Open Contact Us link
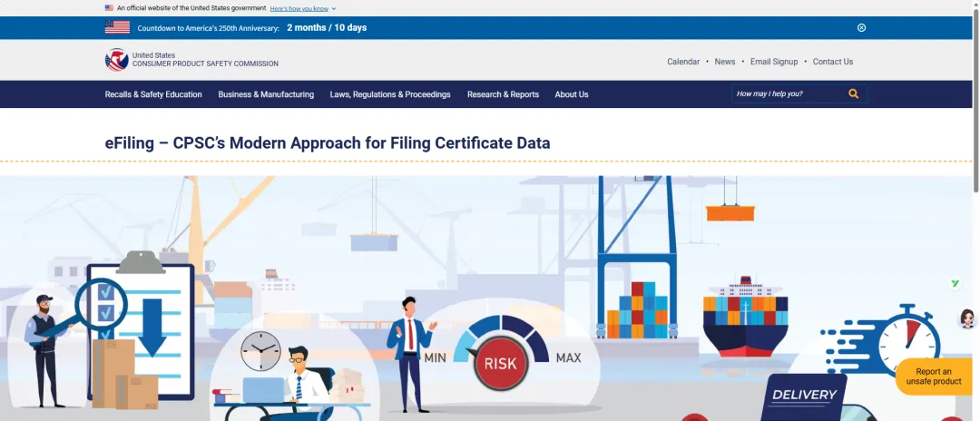This screenshot has height=421, width=980. tap(832, 62)
